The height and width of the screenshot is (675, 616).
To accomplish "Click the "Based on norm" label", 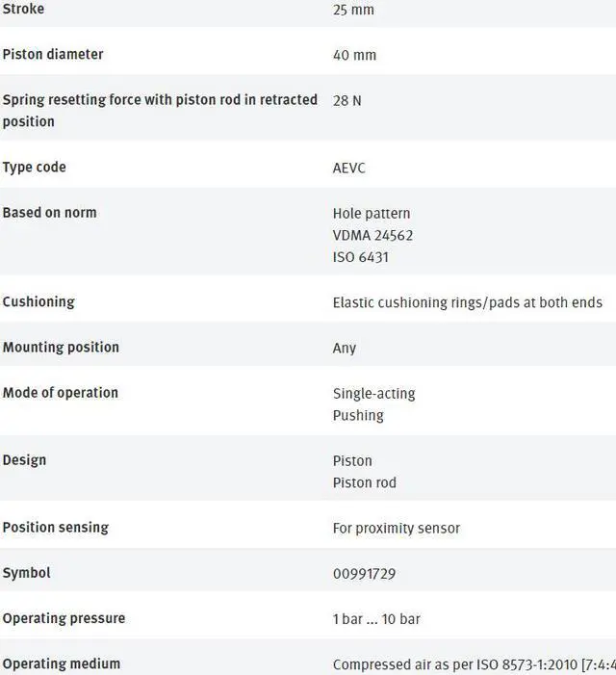I will point(50,212).
